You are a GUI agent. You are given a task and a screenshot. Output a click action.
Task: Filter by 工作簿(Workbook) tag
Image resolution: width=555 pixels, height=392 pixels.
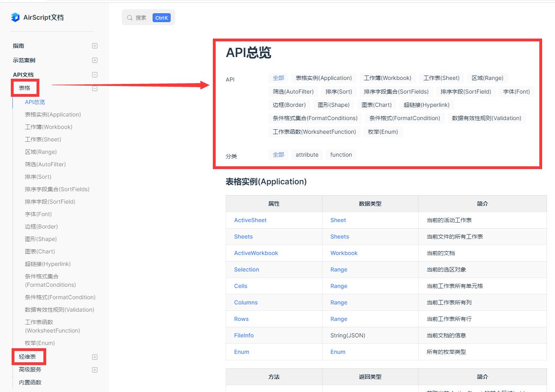coord(388,78)
